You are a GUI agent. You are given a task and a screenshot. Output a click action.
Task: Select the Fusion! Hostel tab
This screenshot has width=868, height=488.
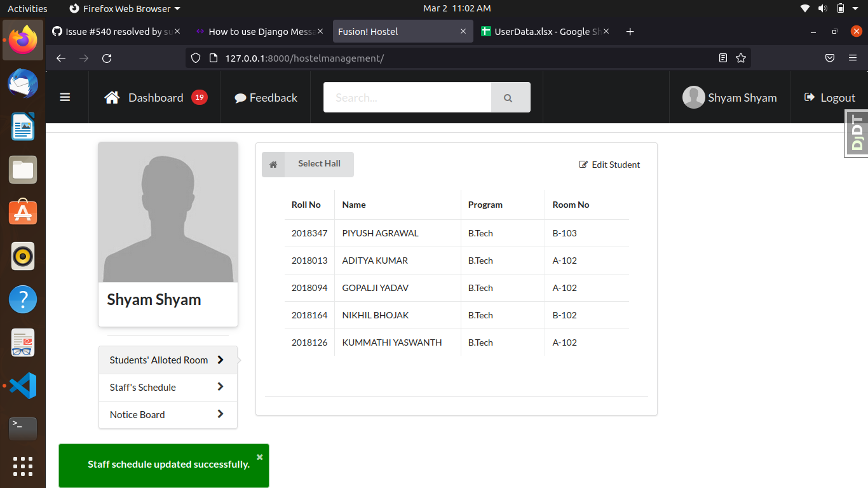pos(403,31)
